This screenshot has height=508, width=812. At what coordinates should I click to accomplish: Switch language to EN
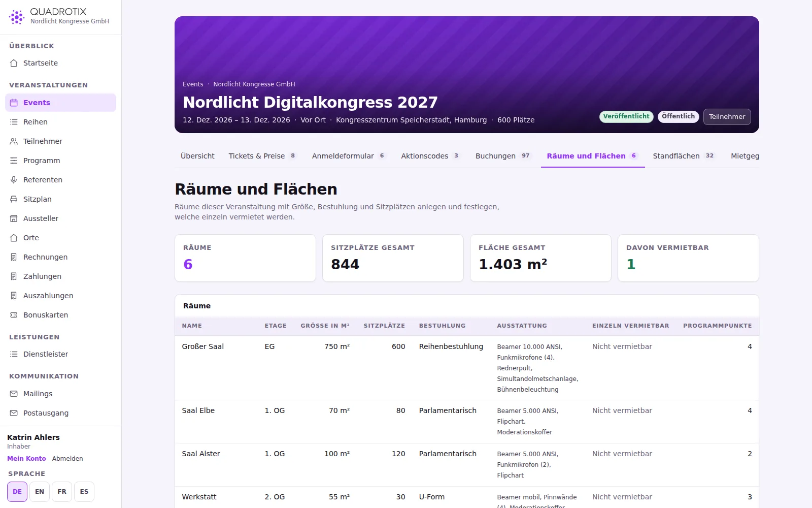click(40, 492)
